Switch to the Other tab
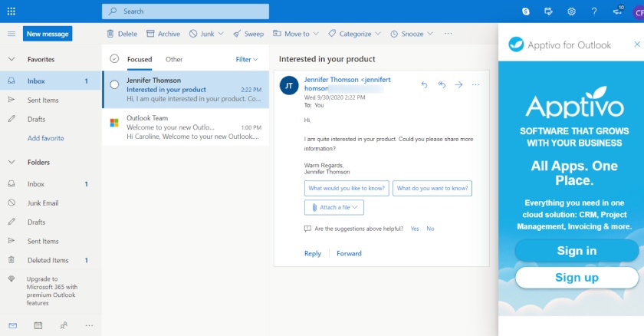Viewport: 644px width, 336px height. pos(174,59)
